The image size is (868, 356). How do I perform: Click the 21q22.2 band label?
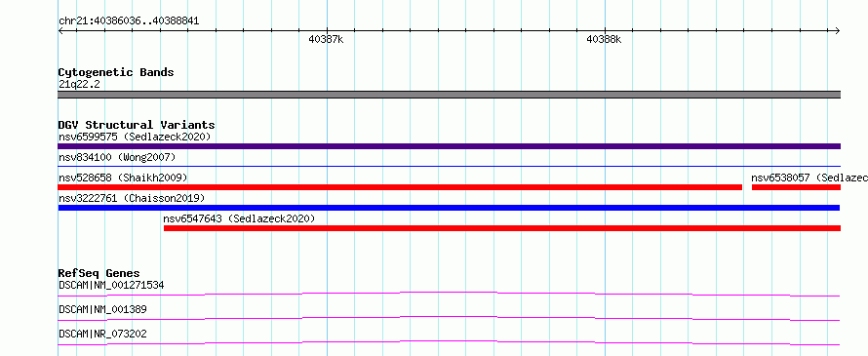pos(79,84)
